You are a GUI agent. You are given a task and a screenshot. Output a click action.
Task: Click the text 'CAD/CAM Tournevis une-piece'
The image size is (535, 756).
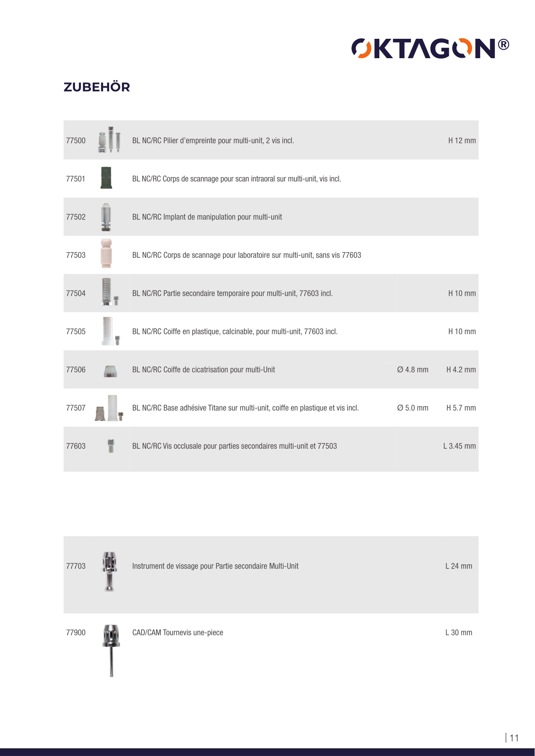pos(178,633)
